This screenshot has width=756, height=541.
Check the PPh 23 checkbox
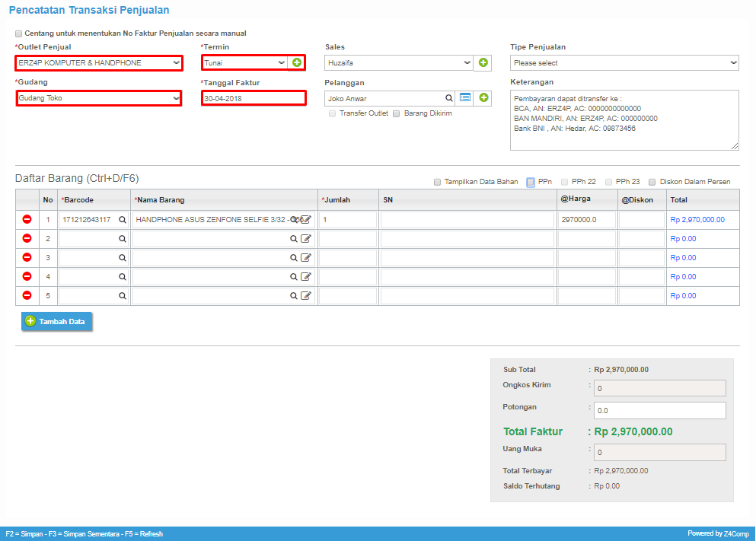pyautogui.click(x=608, y=182)
